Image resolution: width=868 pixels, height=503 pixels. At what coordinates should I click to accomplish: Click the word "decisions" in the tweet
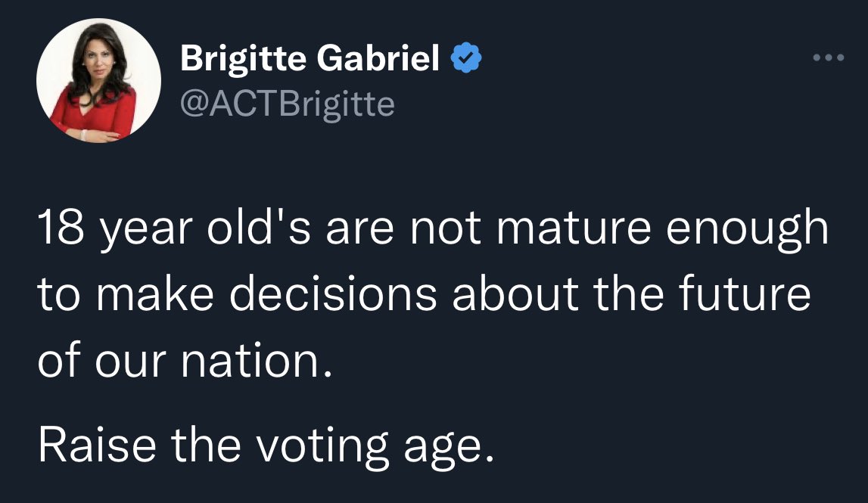click(x=334, y=296)
